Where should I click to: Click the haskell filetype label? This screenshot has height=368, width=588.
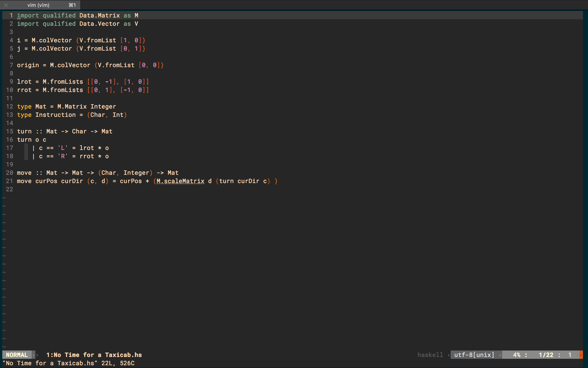click(x=430, y=355)
